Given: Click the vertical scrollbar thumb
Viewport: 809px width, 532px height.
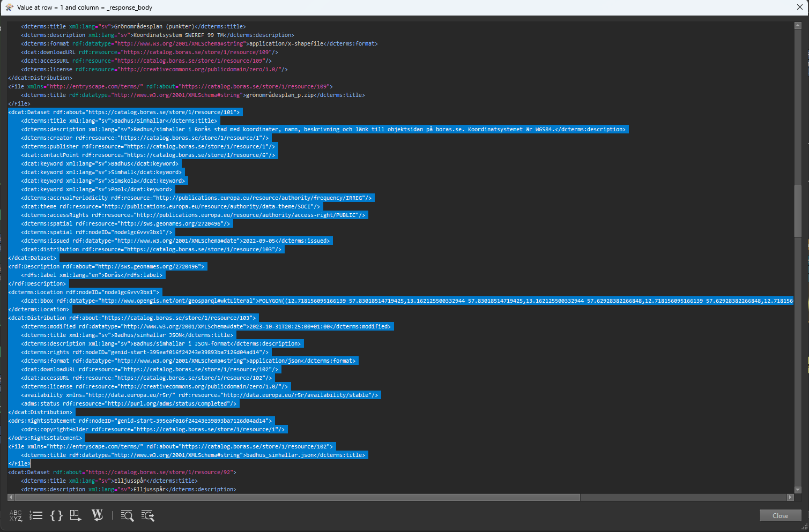Looking at the screenshot, I should [x=798, y=212].
